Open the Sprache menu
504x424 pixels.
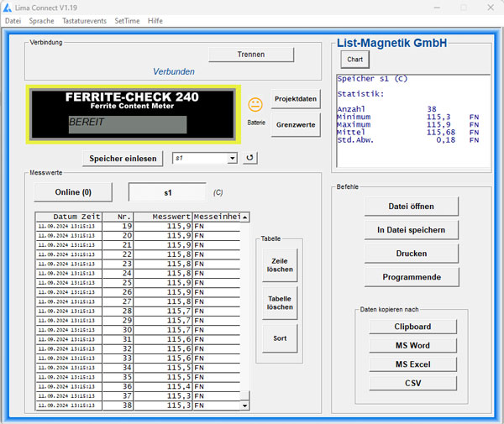pyautogui.click(x=40, y=20)
